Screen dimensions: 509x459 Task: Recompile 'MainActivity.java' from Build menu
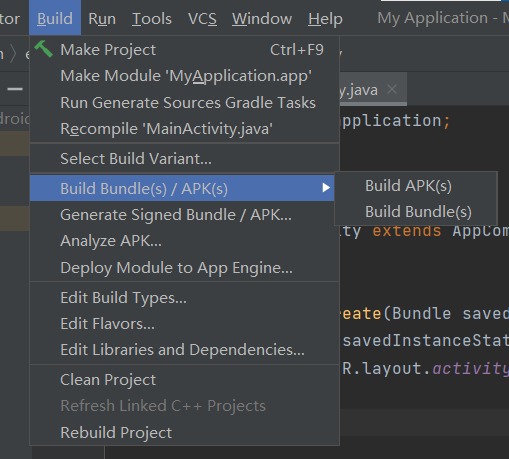pos(185,129)
